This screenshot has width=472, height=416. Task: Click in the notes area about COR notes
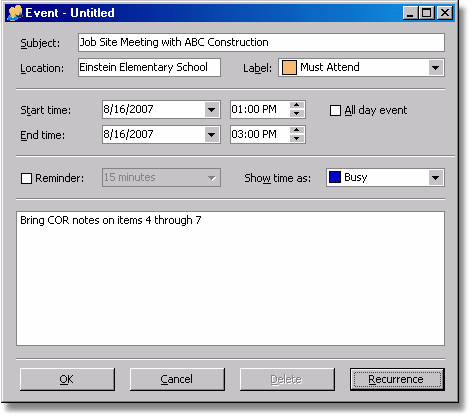[230, 278]
